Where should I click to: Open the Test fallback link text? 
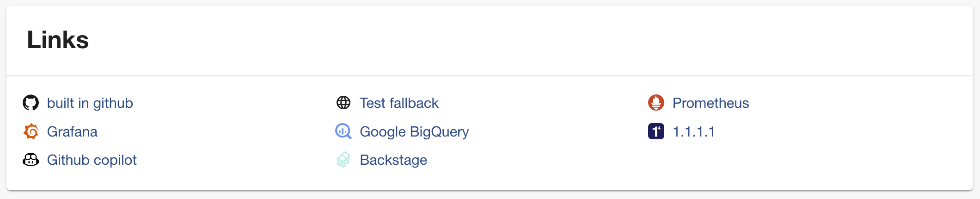(x=399, y=103)
